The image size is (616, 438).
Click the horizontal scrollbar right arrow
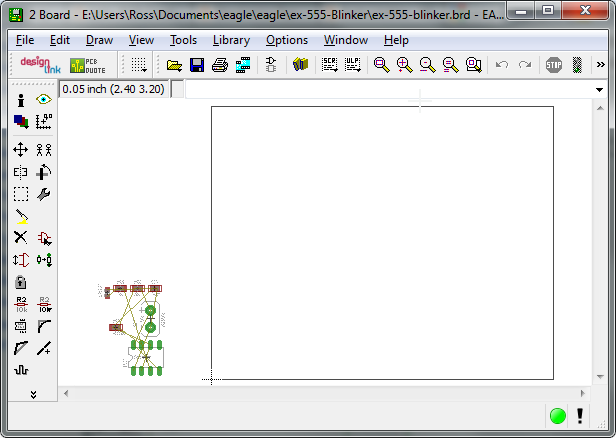(x=583, y=393)
